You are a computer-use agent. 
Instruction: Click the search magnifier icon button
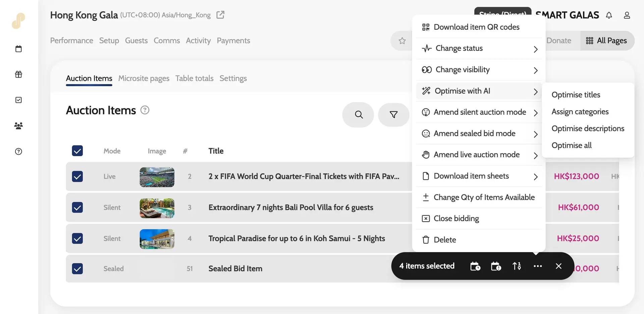358,115
